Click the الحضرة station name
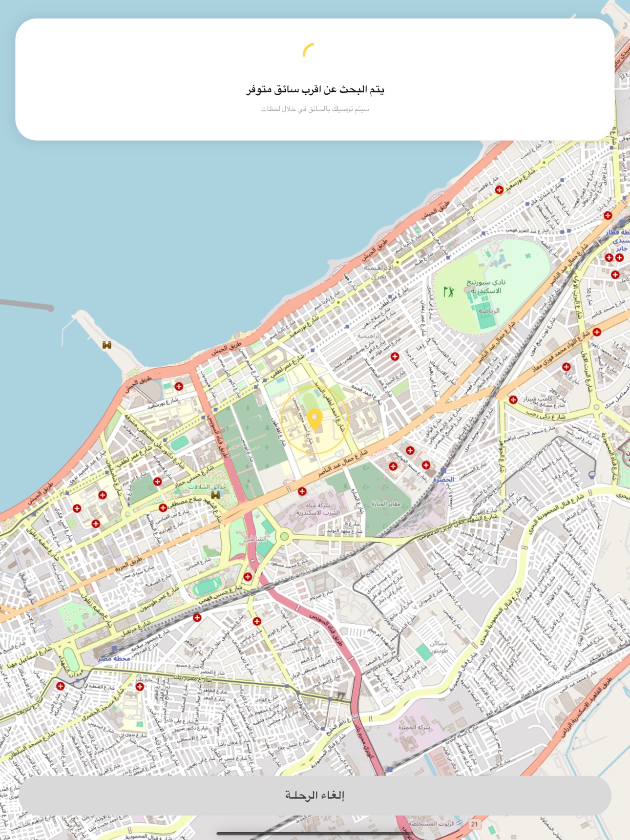Image resolution: width=630 pixels, height=840 pixels. click(x=443, y=480)
